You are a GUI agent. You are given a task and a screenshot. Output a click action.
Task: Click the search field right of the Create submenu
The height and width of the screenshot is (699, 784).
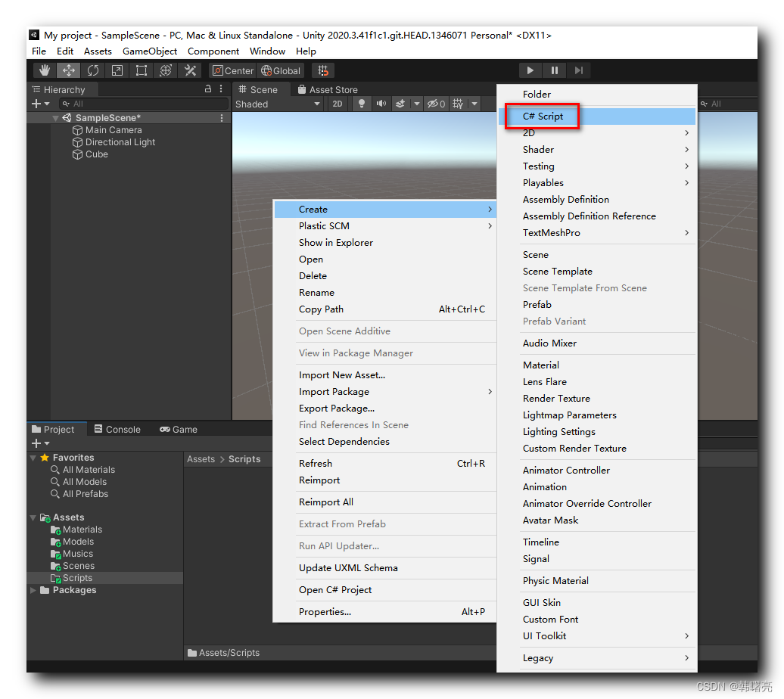[x=727, y=104]
